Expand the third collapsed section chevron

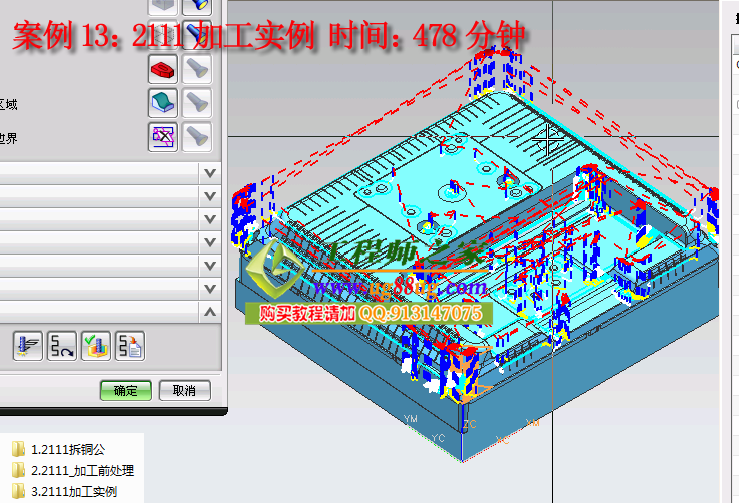pos(210,219)
